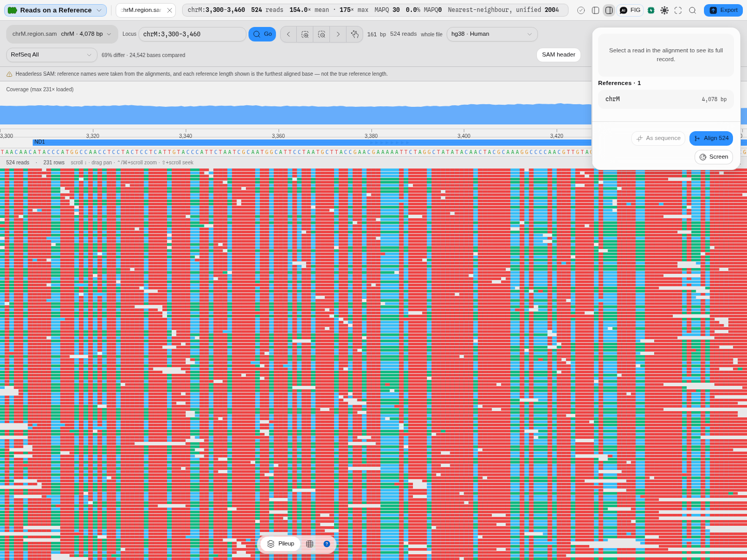Viewport: 747px width, 560px height.
Task: Open search with the magnifier icon
Action: (693, 10)
